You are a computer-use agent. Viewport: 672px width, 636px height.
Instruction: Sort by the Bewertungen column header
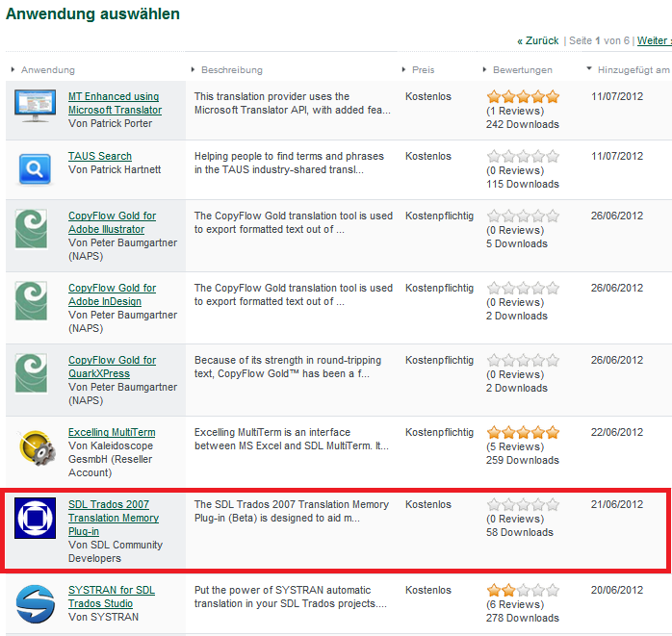[x=523, y=70]
